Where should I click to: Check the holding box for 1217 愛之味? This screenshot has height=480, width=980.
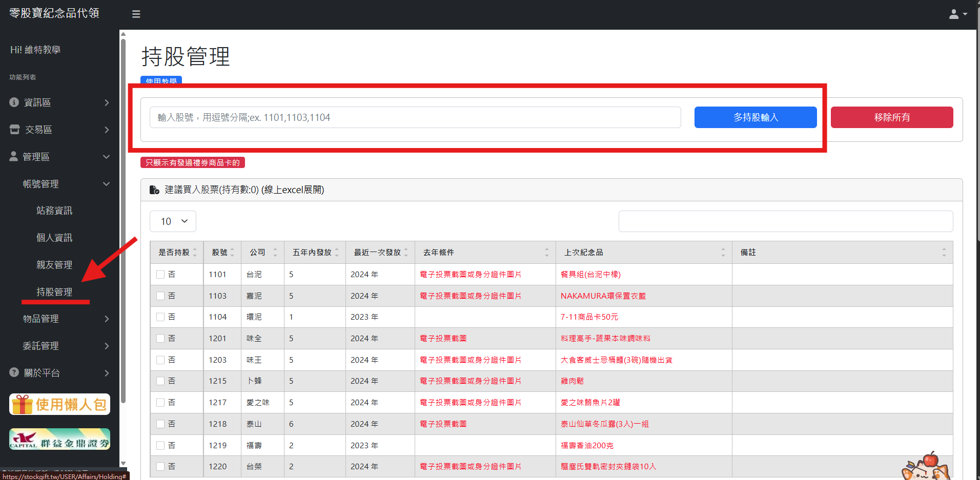160,403
